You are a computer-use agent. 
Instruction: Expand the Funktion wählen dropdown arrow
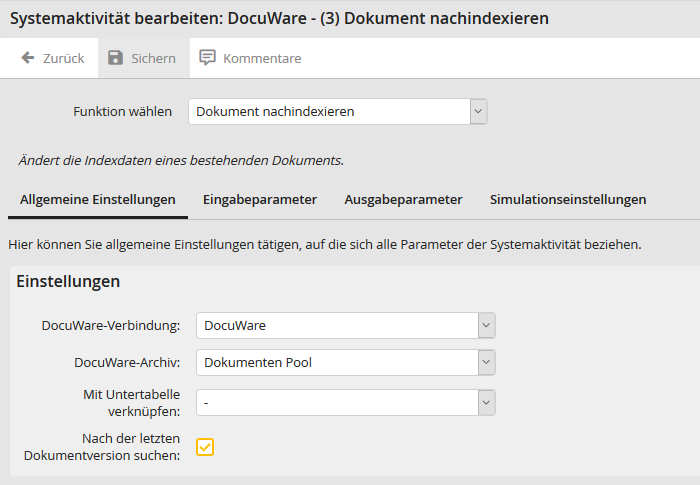pyautogui.click(x=478, y=111)
